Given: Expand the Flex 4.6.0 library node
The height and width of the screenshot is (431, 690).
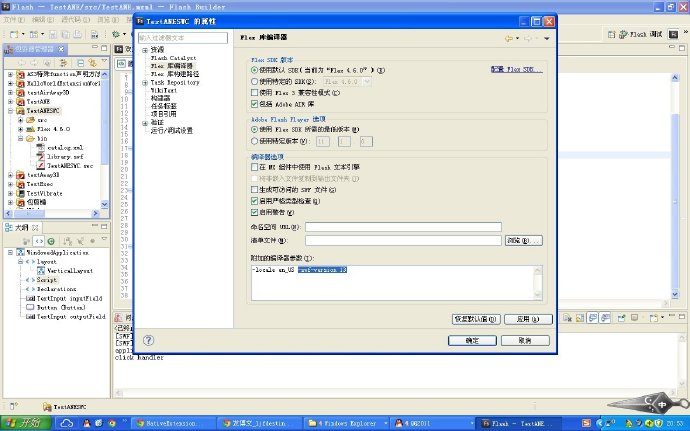Looking at the screenshot, I should pyautogui.click(x=20, y=129).
